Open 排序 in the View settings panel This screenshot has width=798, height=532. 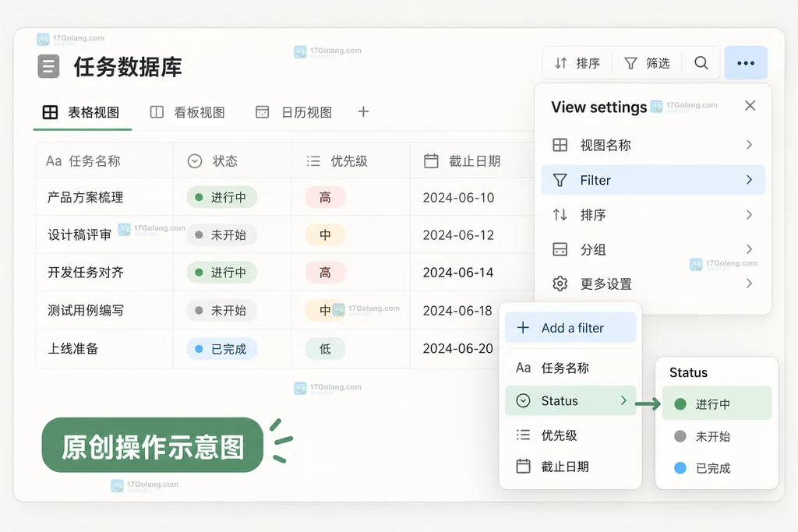pos(653,215)
